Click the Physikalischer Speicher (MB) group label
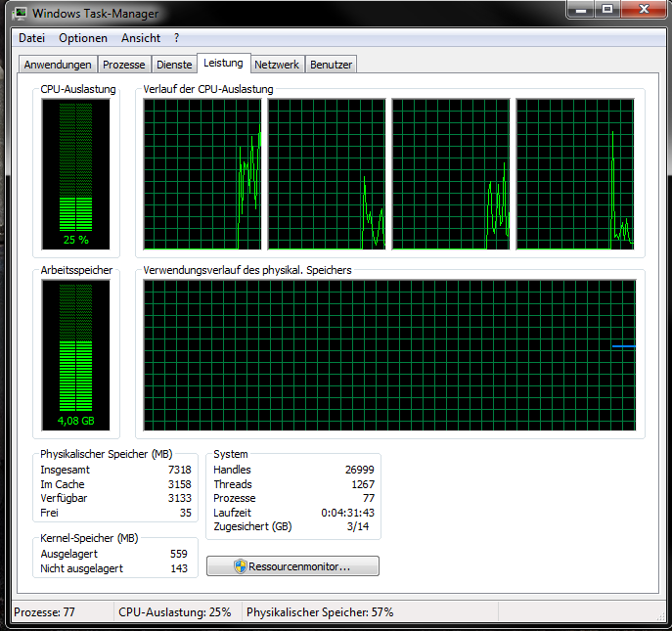672x631 pixels. point(107,454)
